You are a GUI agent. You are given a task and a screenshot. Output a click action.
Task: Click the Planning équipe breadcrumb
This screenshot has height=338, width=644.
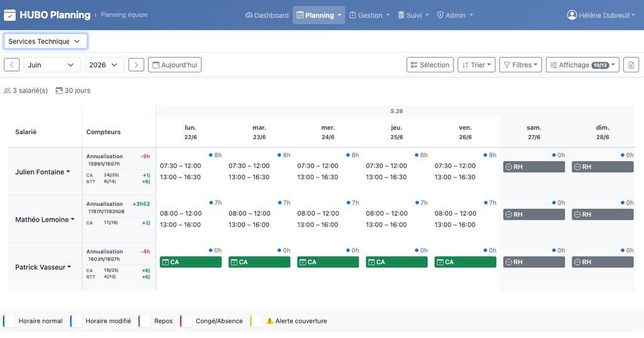tap(124, 15)
